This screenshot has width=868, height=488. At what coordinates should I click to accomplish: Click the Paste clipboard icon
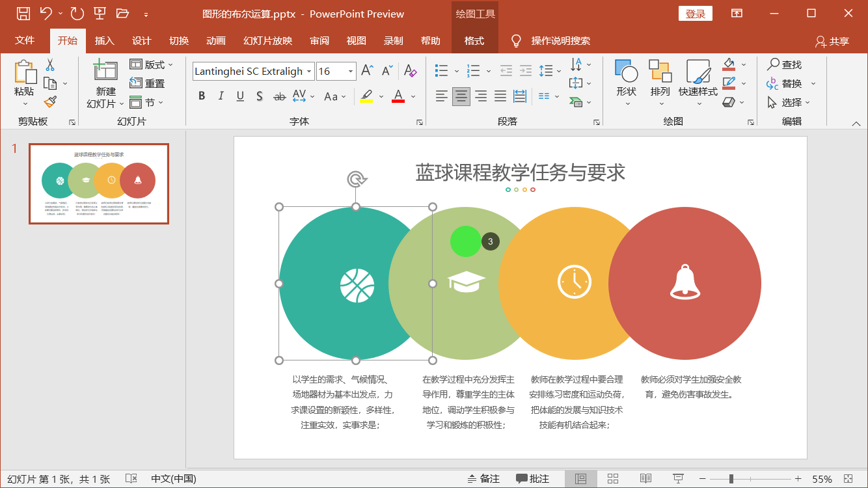tap(25, 73)
